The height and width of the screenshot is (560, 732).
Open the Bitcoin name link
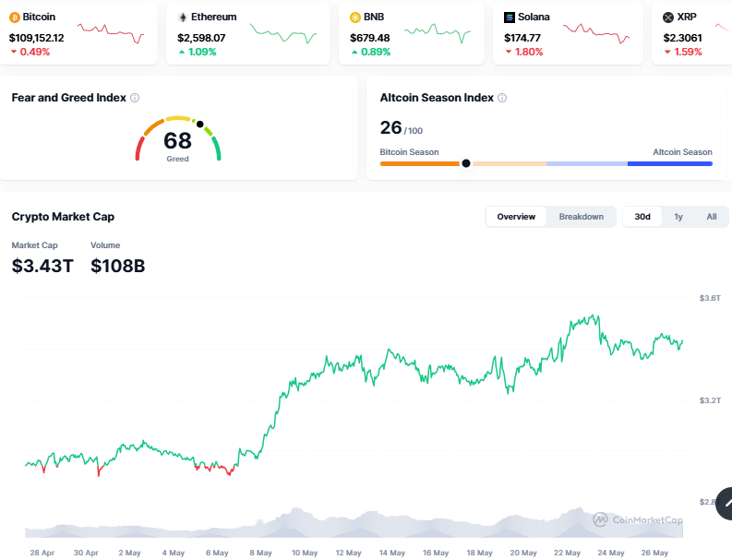coord(39,17)
